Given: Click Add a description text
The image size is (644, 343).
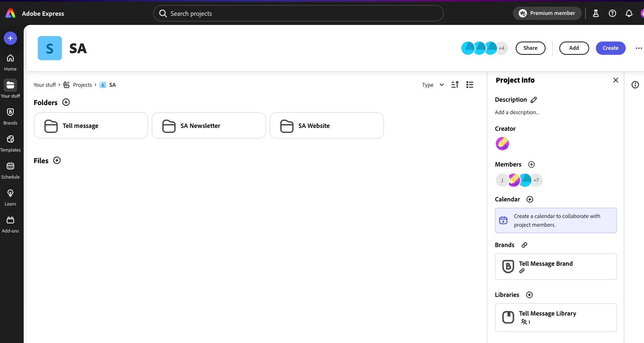Looking at the screenshot, I should [517, 112].
